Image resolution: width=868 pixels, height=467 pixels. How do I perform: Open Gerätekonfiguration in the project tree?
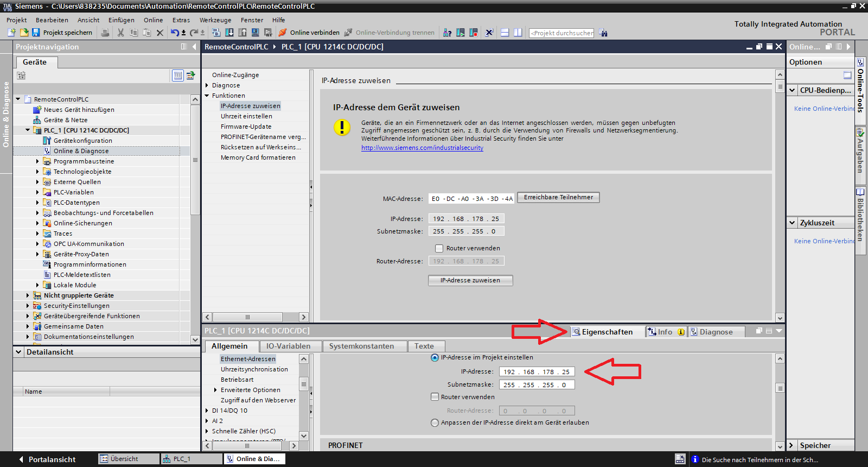(83, 141)
